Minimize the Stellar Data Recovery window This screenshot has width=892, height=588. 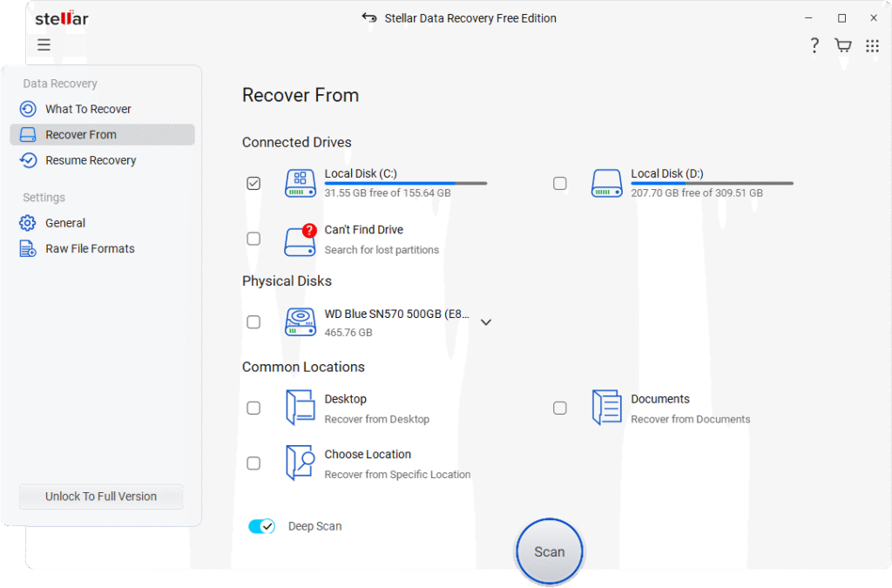coord(808,18)
